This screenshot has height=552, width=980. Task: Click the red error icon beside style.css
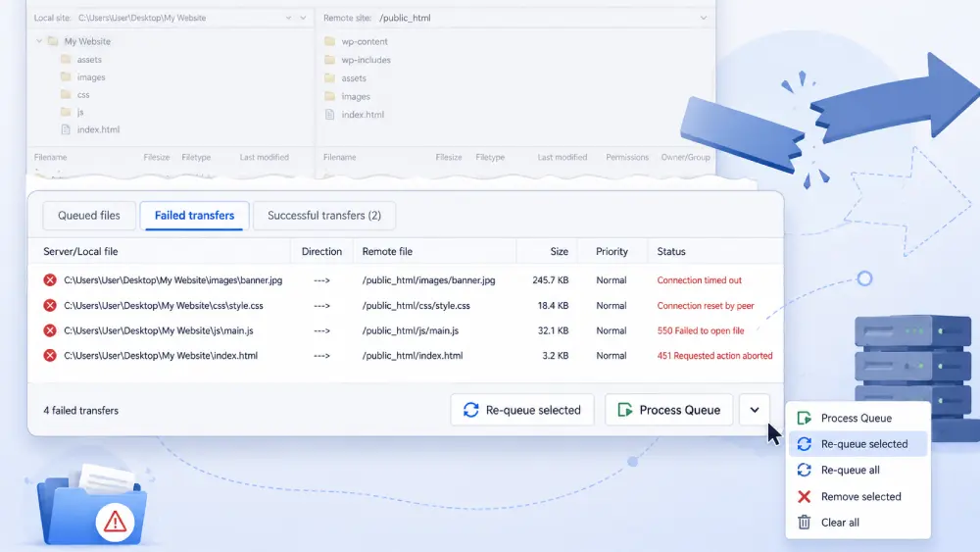(x=50, y=306)
